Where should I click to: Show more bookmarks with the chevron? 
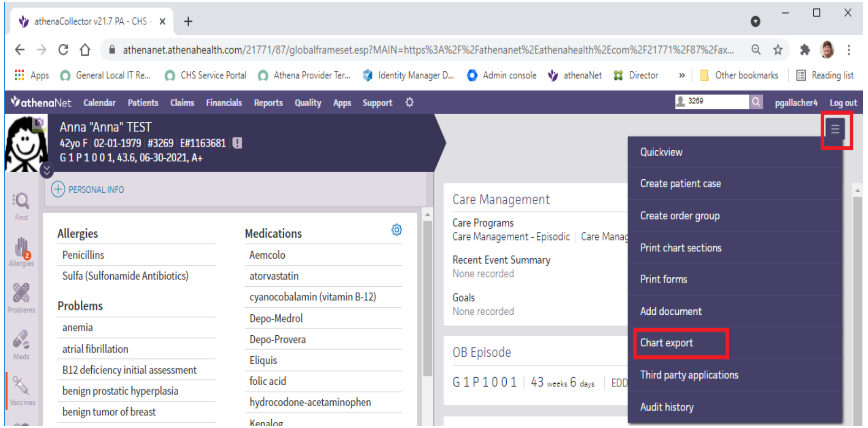[682, 75]
